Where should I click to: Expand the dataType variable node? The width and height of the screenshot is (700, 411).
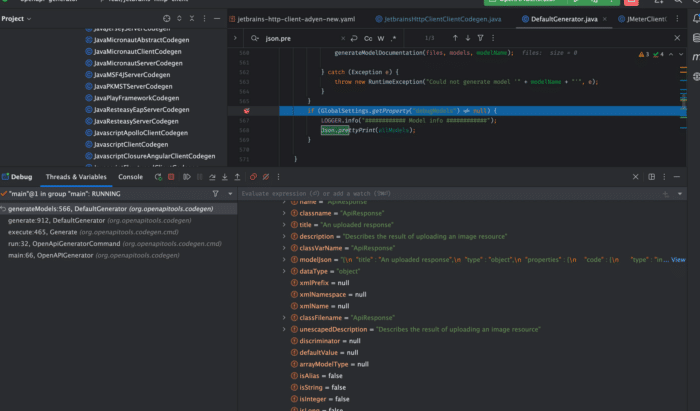[284, 271]
